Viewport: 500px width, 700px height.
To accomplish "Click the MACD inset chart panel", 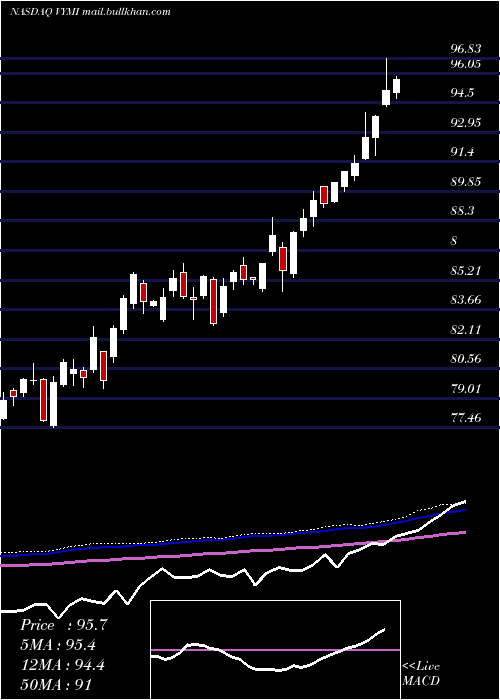I will pyautogui.click(x=275, y=650).
